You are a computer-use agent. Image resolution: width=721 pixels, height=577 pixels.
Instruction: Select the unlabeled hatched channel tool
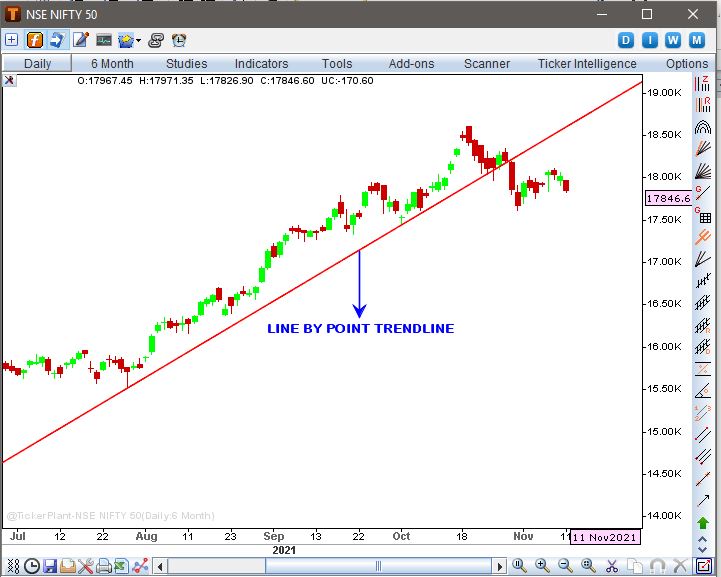tap(702, 303)
